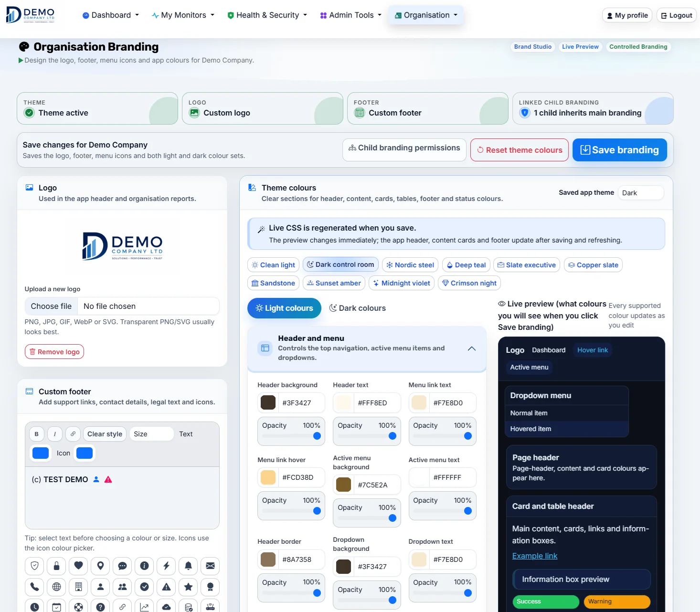The width and height of the screenshot is (700, 612).
Task: Insert the heart icon into footer
Action: 78,566
